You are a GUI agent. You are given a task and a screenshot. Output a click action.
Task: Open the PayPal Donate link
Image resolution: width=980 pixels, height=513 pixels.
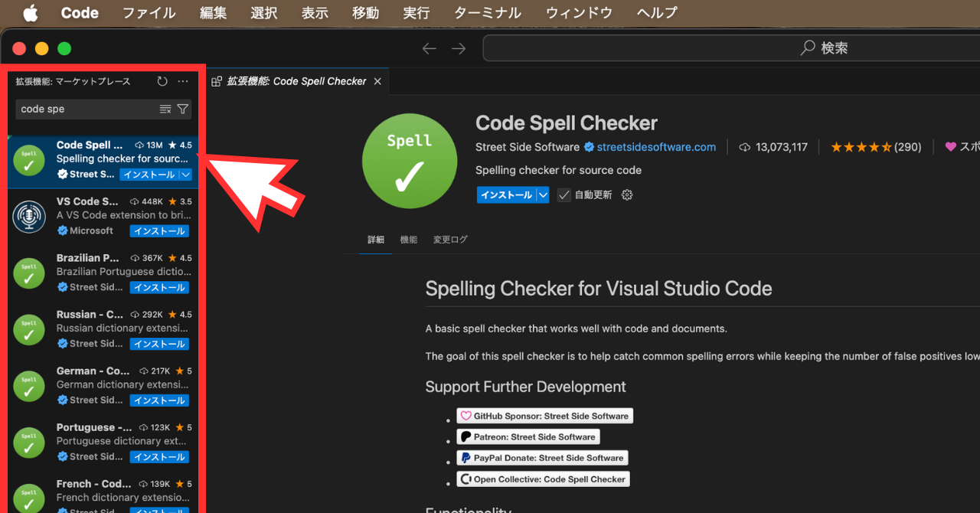[542, 457]
